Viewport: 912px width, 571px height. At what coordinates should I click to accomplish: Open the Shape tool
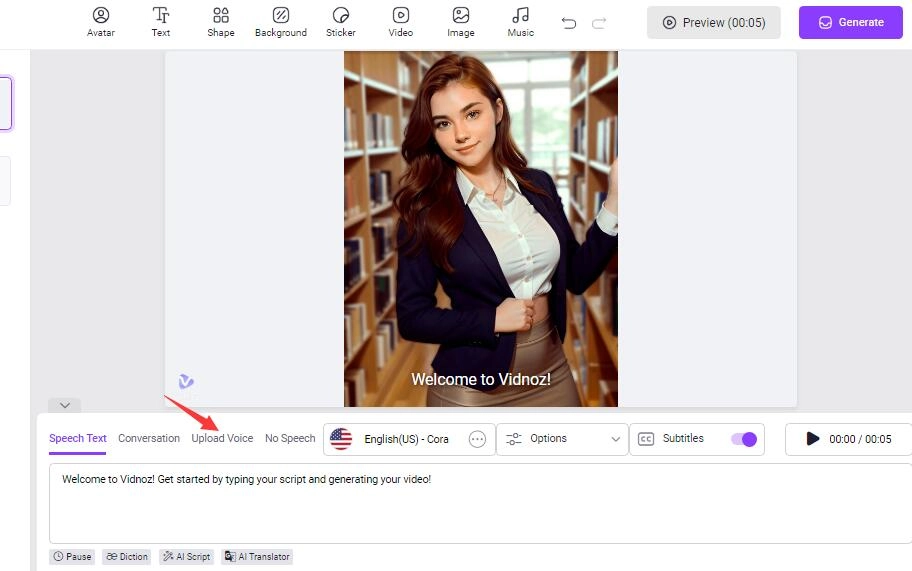click(x=221, y=22)
